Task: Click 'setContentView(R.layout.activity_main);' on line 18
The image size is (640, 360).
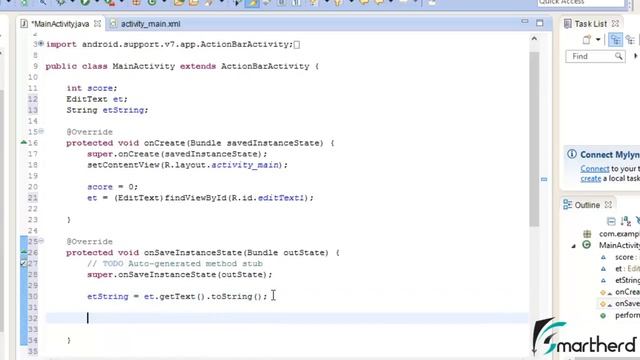Action: (x=187, y=165)
